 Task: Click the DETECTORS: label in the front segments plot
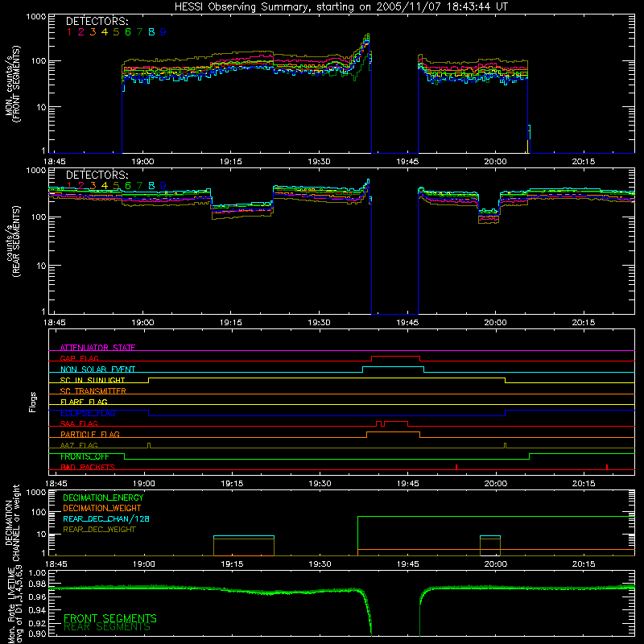[x=97, y=22]
